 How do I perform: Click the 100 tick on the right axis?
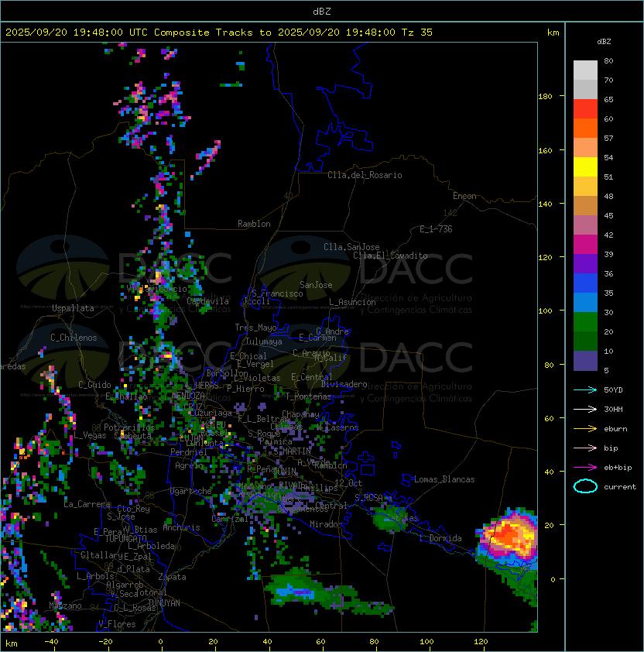545,311
